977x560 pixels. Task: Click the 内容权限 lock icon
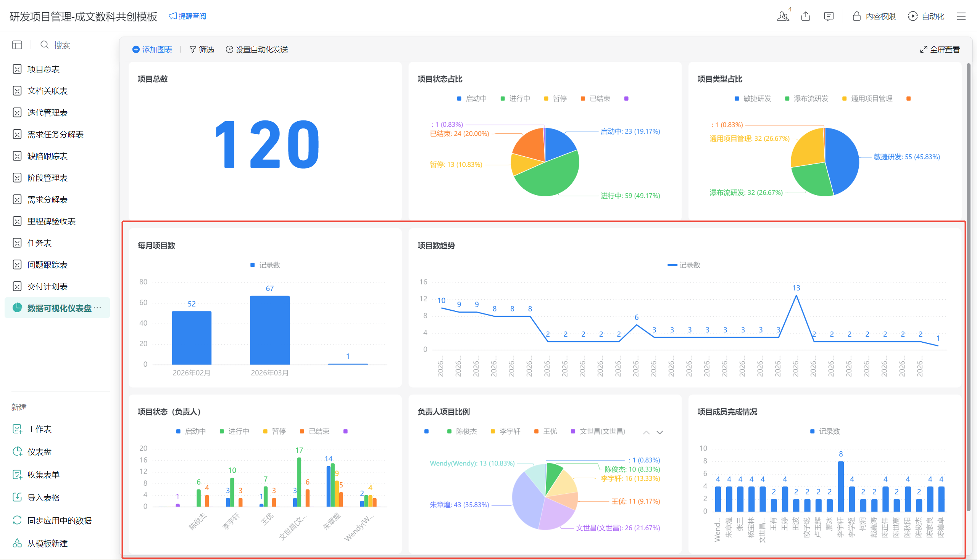[856, 16]
